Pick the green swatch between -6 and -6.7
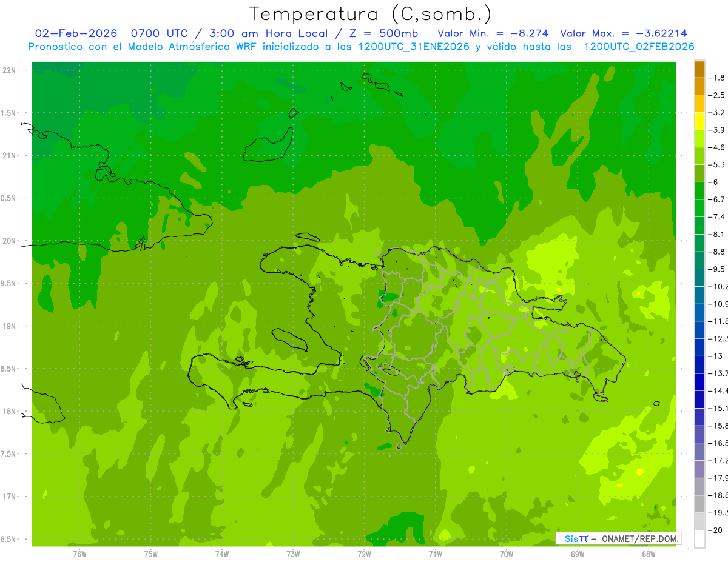The image size is (728, 562). [x=699, y=190]
